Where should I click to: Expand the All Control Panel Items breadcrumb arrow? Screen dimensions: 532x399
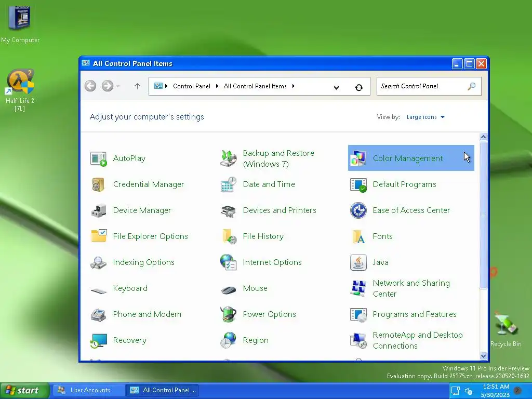(294, 86)
